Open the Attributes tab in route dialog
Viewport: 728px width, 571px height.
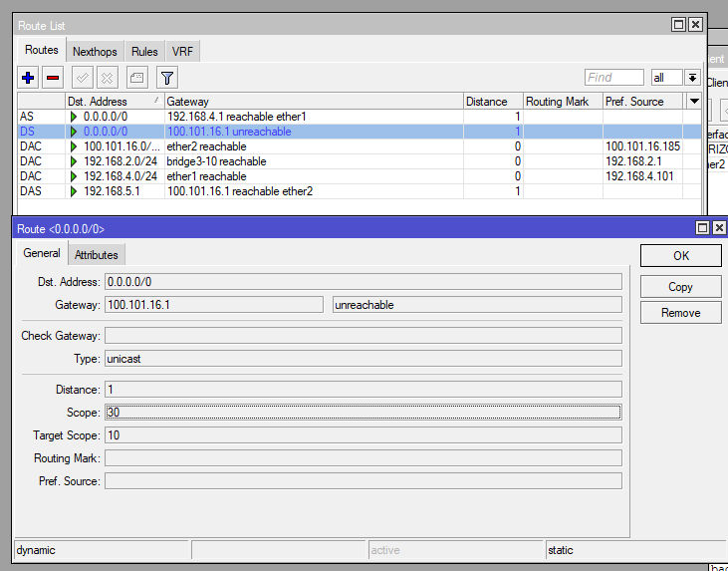97,255
